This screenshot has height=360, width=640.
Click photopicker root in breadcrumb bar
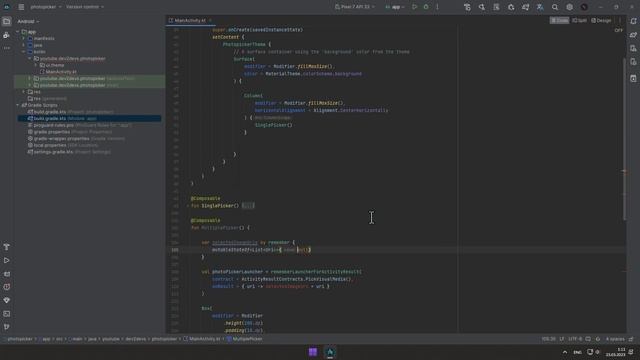click(x=20, y=339)
